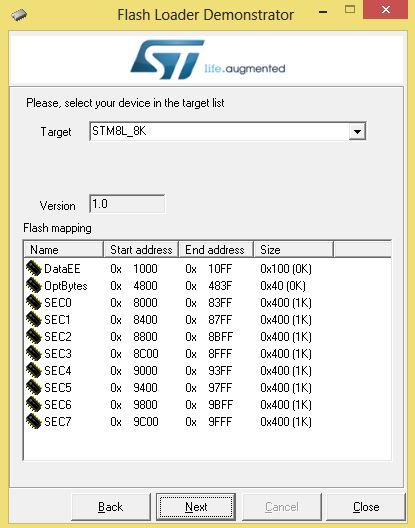Click the chip icon beside SEC1
The width and height of the screenshot is (415, 528).
point(34,319)
